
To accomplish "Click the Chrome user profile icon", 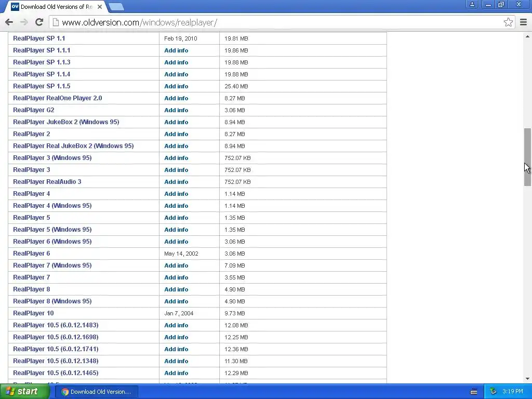I will click(472, 4).
